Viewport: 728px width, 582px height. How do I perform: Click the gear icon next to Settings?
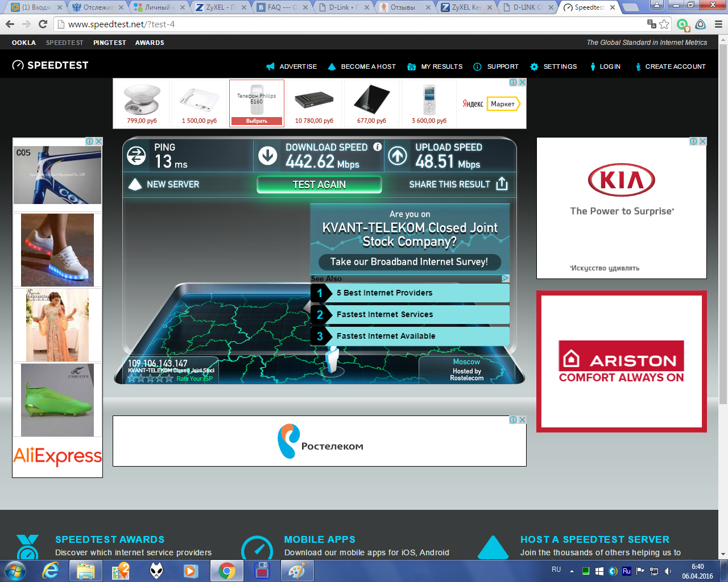534,66
